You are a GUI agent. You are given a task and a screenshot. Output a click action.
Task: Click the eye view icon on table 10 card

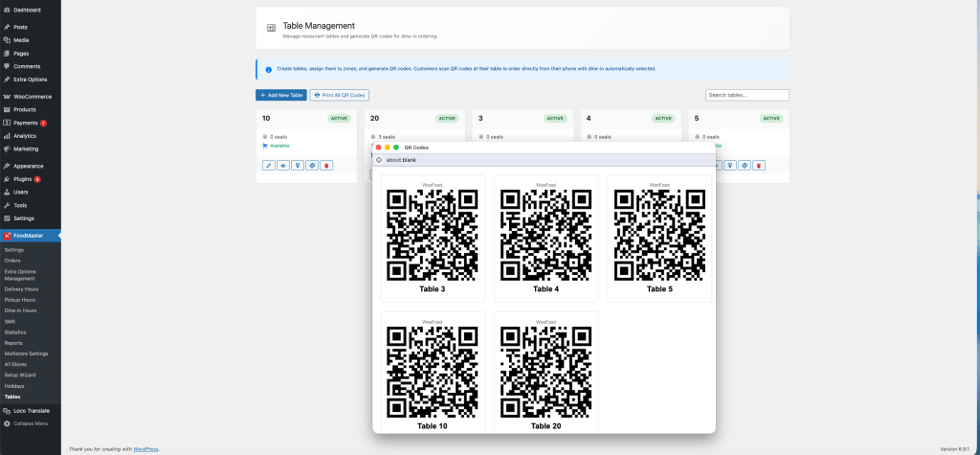coord(283,165)
